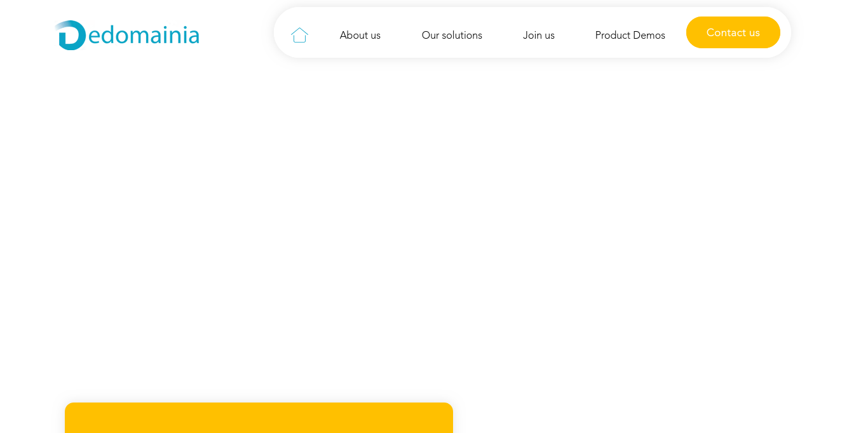Click the Home house icon
Viewport: 868px width, 433px height.
[x=299, y=35]
